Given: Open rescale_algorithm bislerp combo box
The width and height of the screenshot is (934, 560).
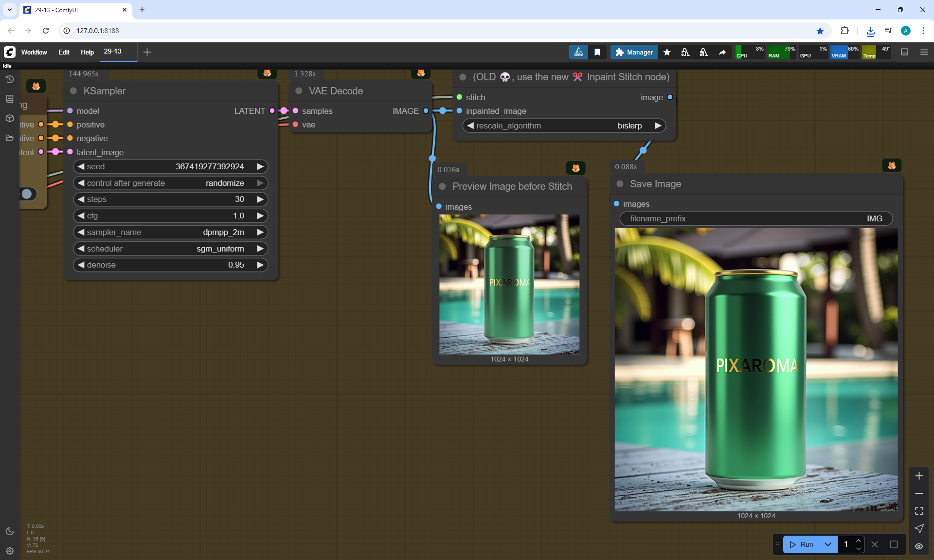Looking at the screenshot, I should (x=564, y=126).
